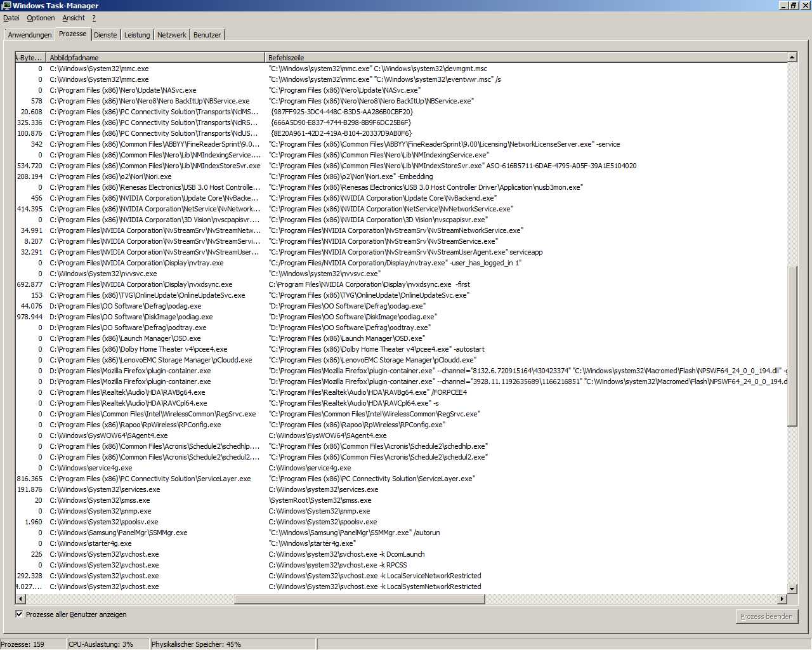Click the memory value '816.365'
The height and width of the screenshot is (650, 812).
30,479
